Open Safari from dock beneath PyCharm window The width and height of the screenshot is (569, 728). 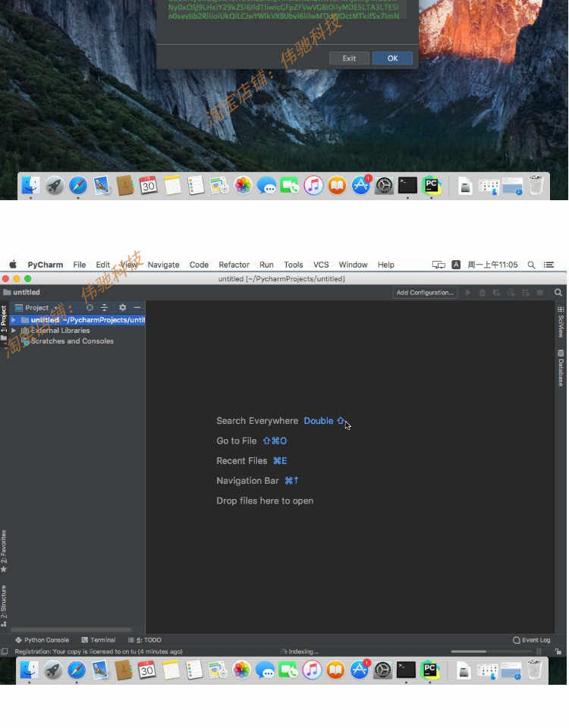(77, 670)
